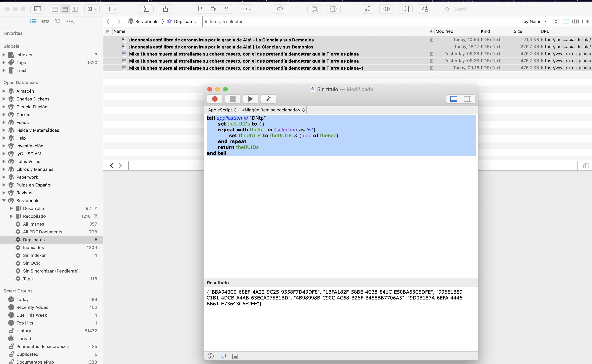
Task: Click the Modified column header
Action: tap(444, 31)
